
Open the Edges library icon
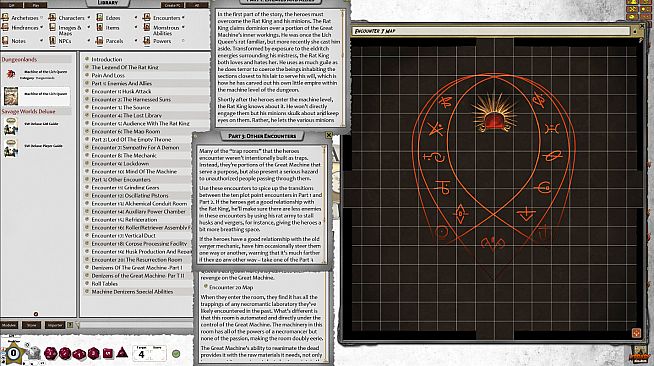(100, 17)
